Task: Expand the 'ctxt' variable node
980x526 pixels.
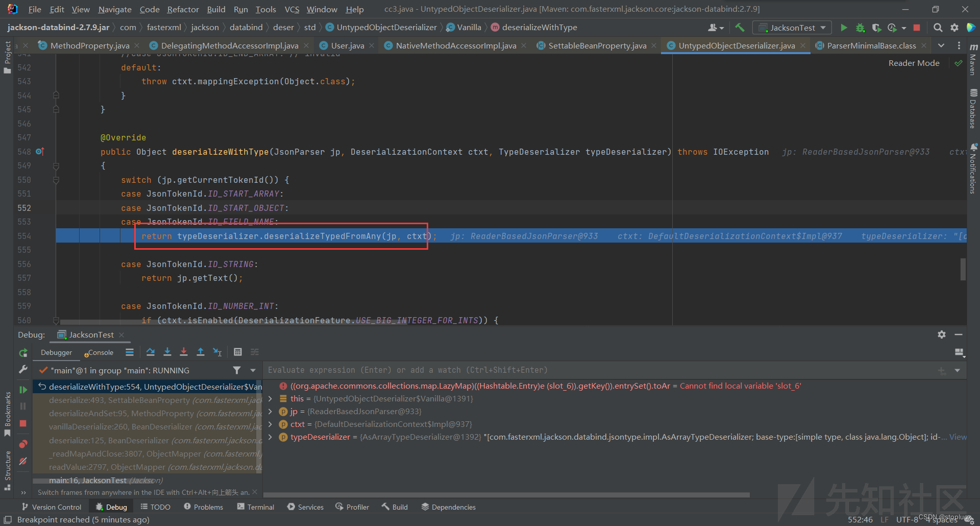Action: (x=270, y=424)
